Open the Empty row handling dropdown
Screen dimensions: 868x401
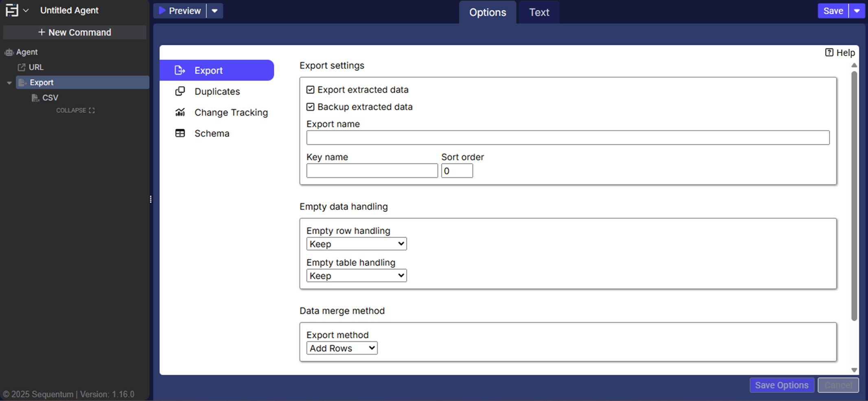tap(356, 244)
